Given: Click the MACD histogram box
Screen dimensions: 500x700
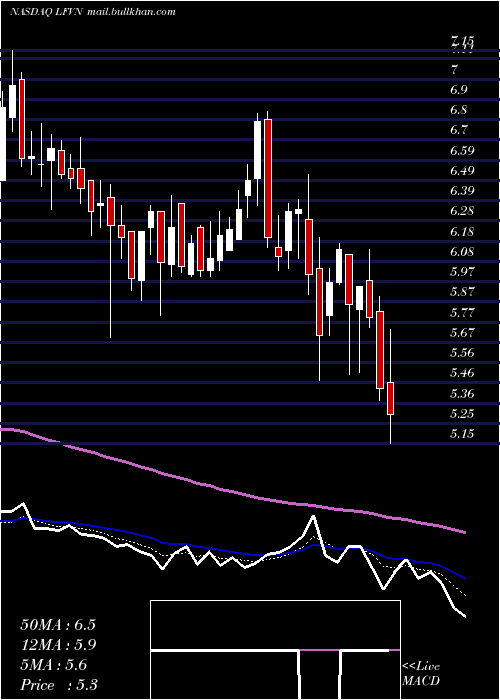Looking at the screenshot, I should click(275, 650).
